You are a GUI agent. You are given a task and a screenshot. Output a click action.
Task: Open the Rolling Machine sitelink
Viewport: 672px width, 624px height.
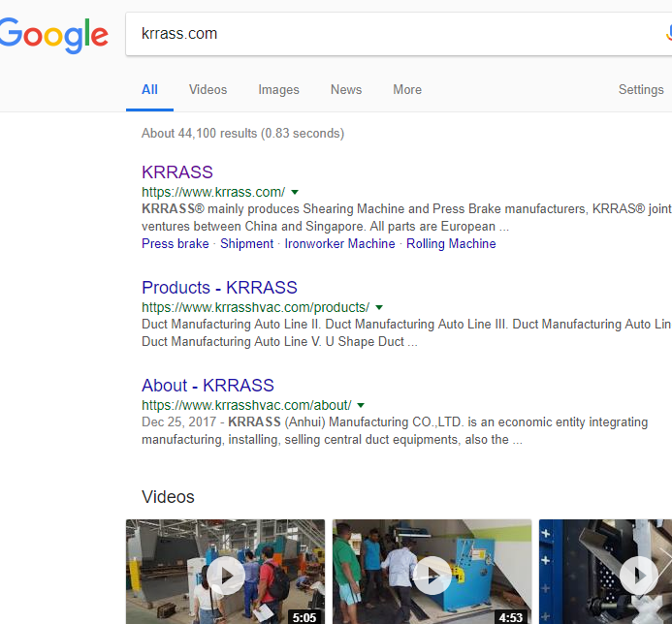tap(451, 244)
